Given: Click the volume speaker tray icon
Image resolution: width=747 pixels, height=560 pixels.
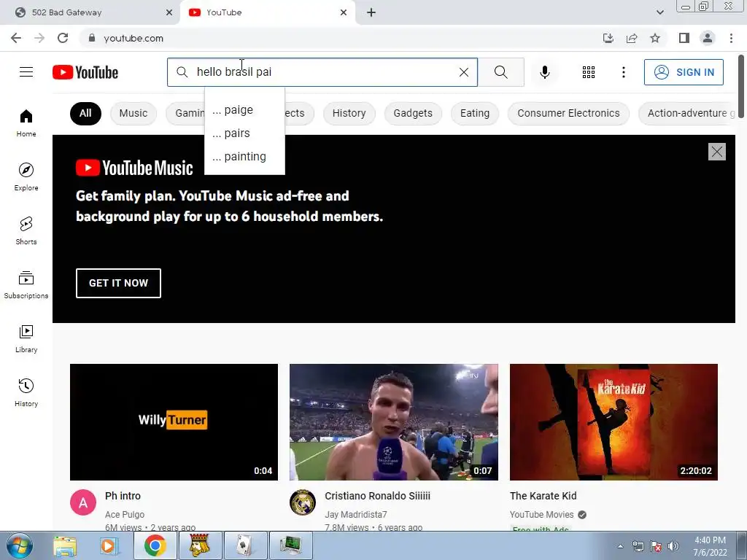Looking at the screenshot, I should tap(673, 546).
